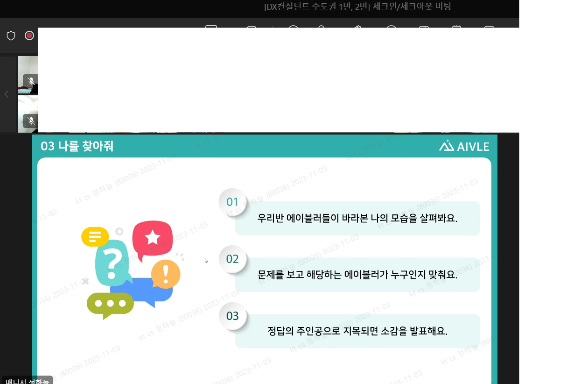
Task: Click the 01 number circle
Action: pyautogui.click(x=232, y=202)
